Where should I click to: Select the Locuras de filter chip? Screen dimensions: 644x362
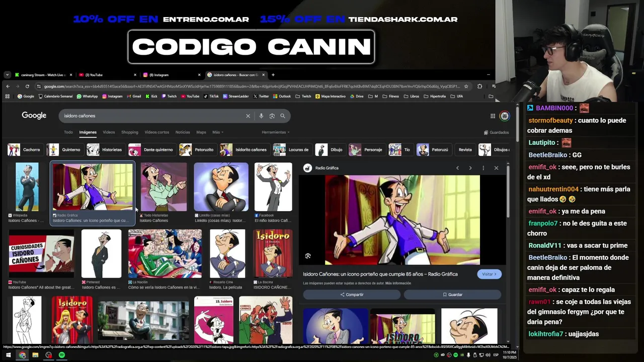(291, 149)
